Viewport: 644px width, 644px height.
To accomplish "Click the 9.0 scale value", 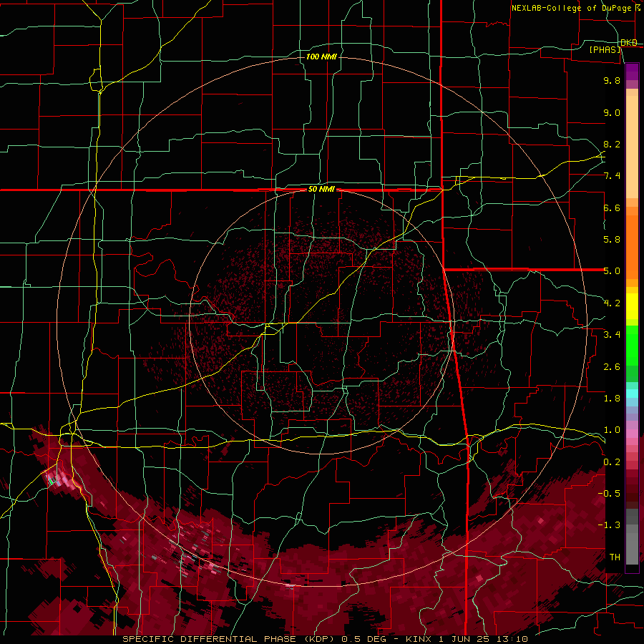I will pos(612,112).
